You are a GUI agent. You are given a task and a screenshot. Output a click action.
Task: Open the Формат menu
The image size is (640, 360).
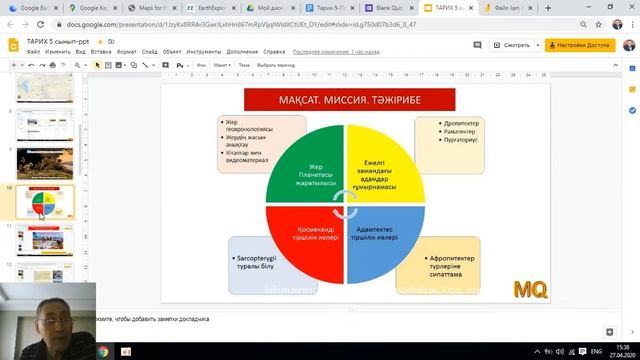click(127, 52)
